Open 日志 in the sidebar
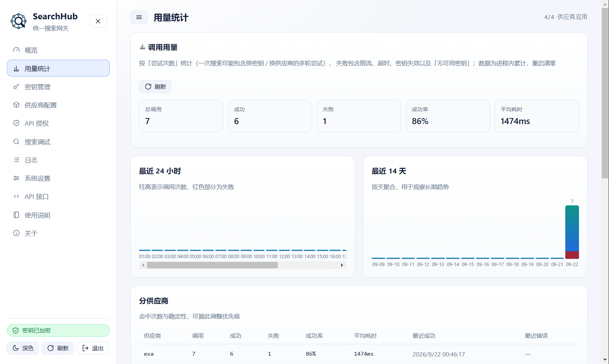Viewport: 609px width, 364px height. coord(58,160)
